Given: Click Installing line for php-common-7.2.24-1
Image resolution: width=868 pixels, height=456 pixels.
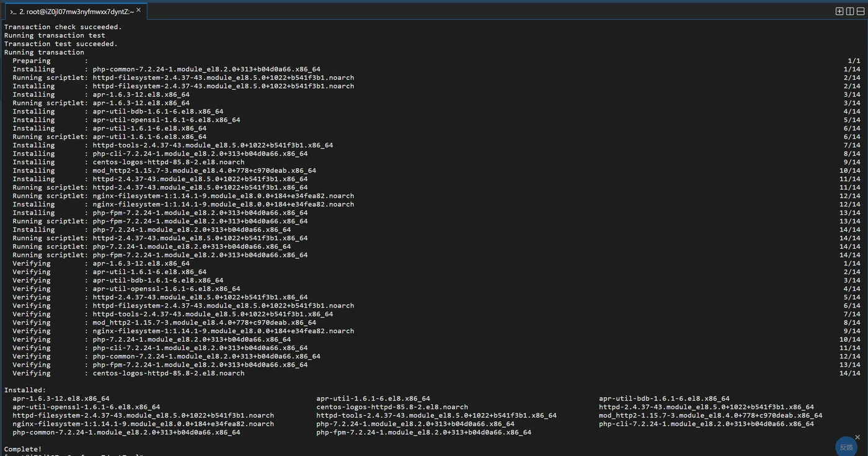Looking at the screenshot, I should 166,69.
